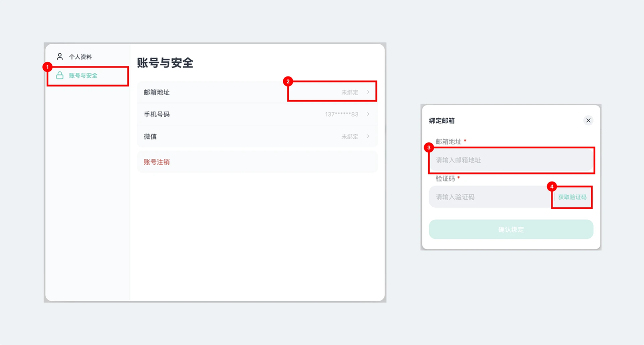Viewport: 644px width, 345px height.
Task: Close the 绑定邮箱 dialog with X
Action: [588, 121]
